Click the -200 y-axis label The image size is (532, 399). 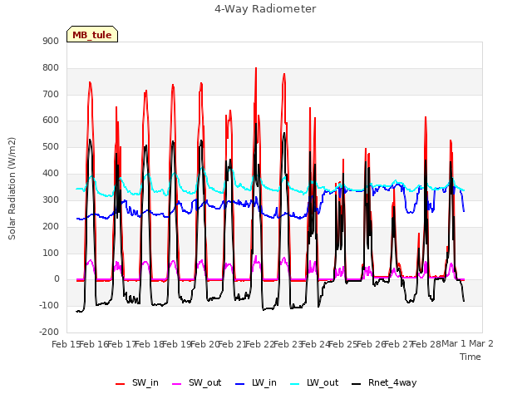49,332
